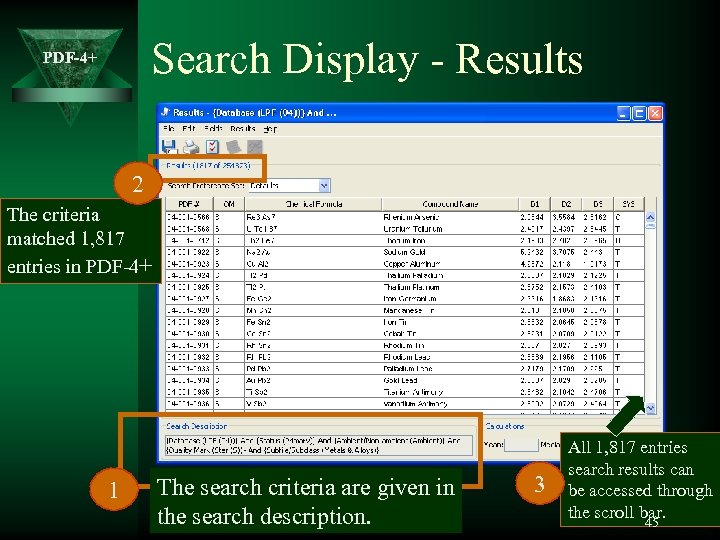Click the Print icon in the toolbar
This screenshot has width=720, height=540.
pyautogui.click(x=191, y=147)
